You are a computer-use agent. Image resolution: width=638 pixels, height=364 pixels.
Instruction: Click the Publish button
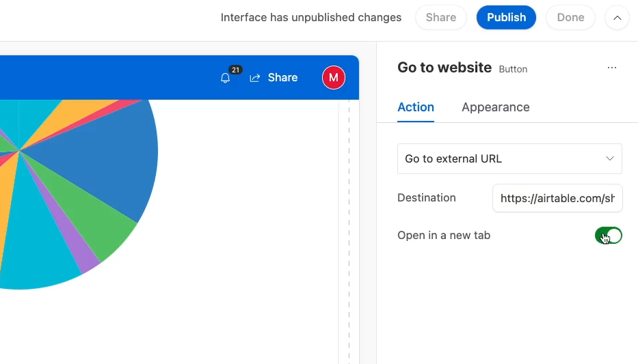(x=506, y=18)
